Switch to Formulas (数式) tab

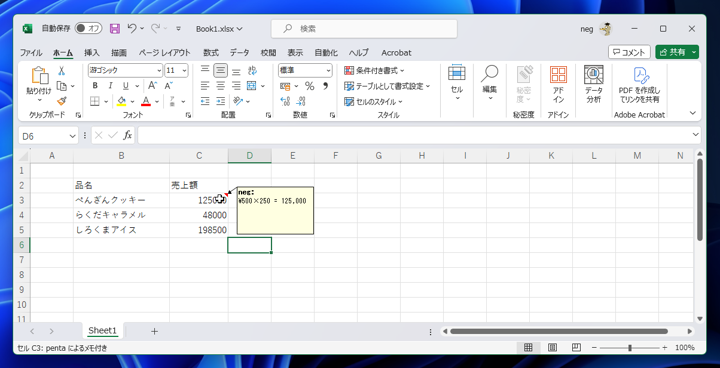211,53
